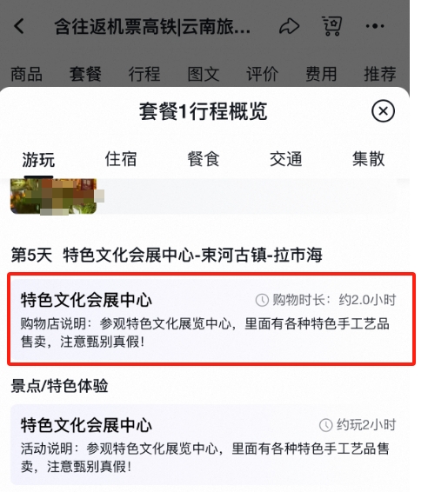This screenshot has height=492, width=448.
Task: Go to the 费用 section
Action: pyautogui.click(x=321, y=75)
